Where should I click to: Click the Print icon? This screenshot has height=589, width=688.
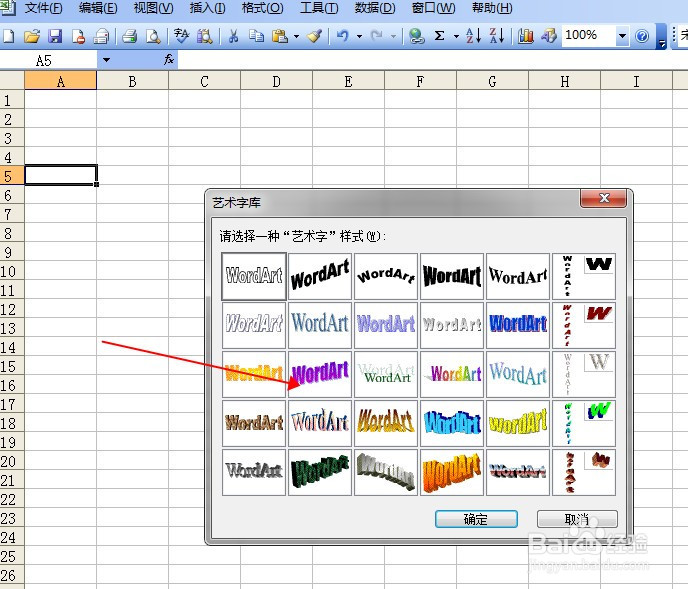pos(129,36)
